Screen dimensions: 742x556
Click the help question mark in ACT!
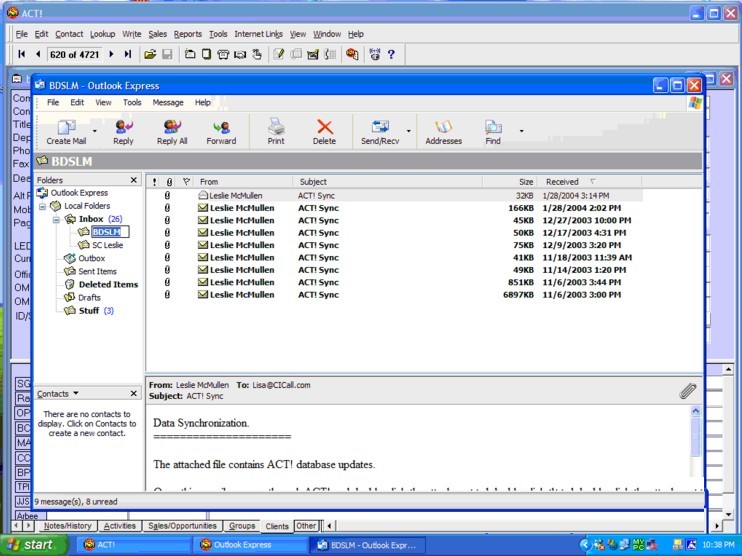pyautogui.click(x=391, y=54)
